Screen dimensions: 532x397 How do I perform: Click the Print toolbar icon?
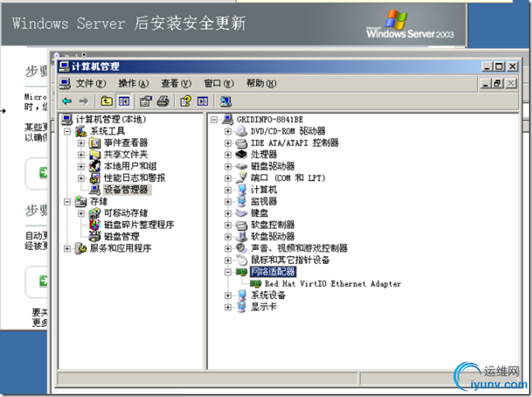tap(163, 101)
